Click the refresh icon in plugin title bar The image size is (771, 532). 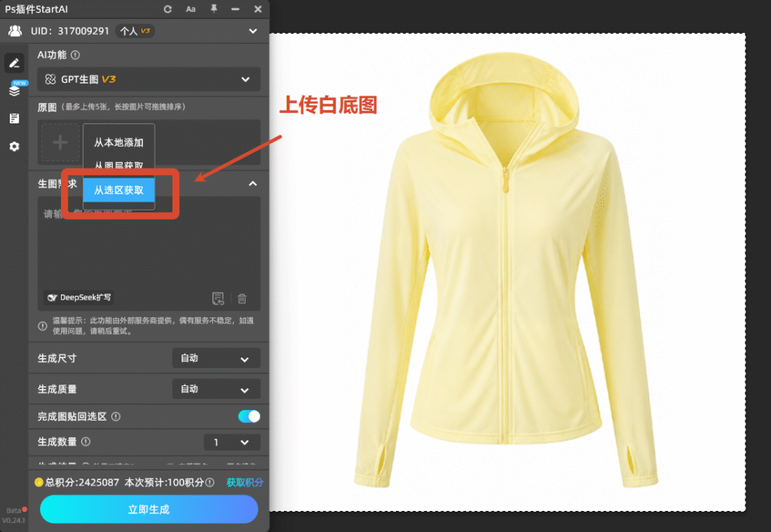168,9
